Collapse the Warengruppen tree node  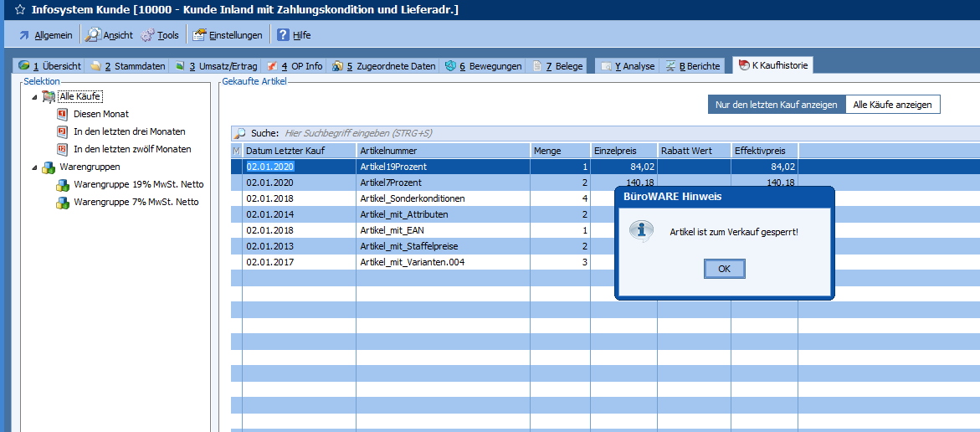(35, 167)
